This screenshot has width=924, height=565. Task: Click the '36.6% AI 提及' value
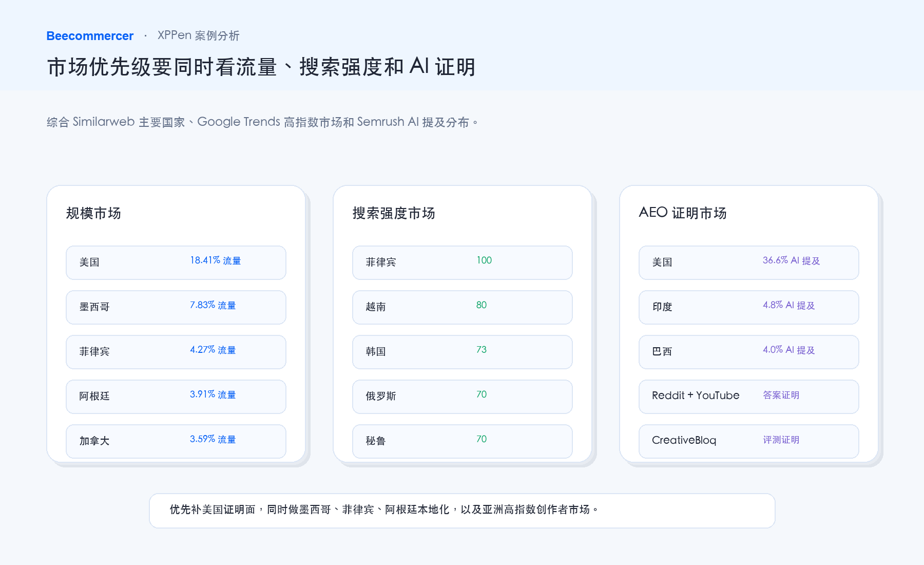pyautogui.click(x=792, y=260)
